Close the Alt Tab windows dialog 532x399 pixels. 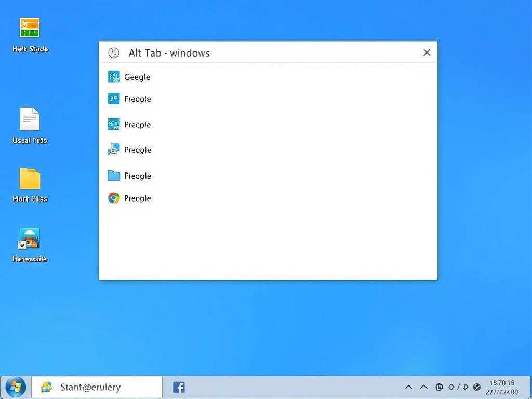pos(427,52)
